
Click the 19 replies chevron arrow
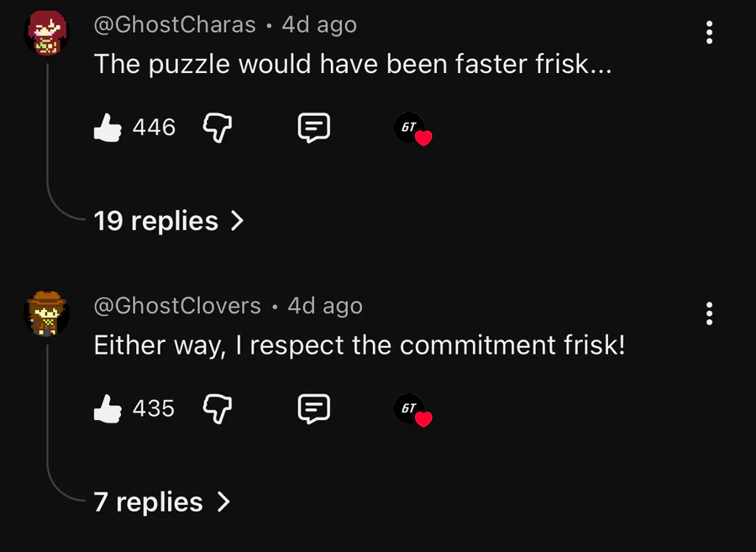point(238,221)
